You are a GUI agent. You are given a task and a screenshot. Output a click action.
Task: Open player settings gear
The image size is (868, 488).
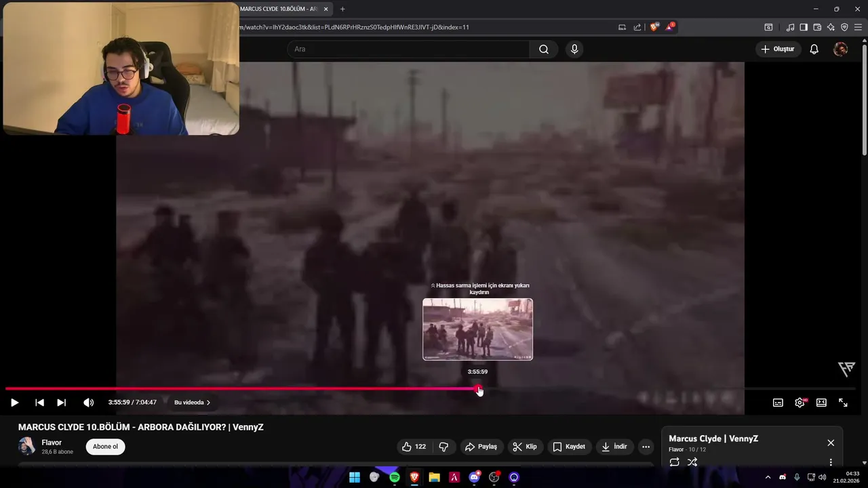[800, 403]
